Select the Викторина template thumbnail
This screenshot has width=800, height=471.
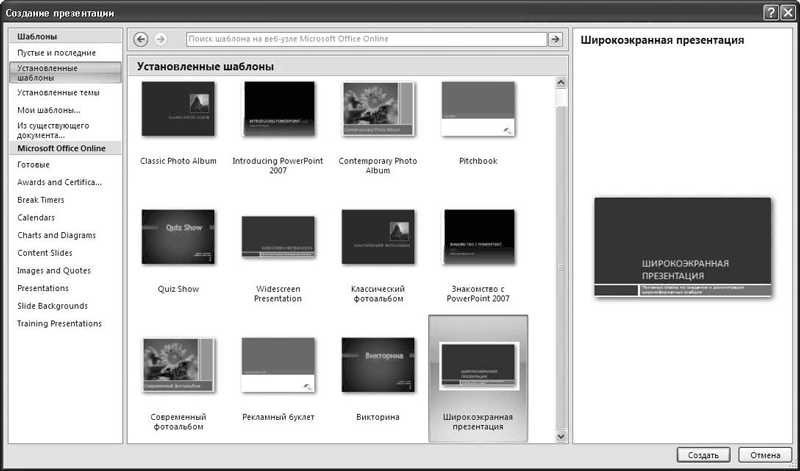378,367
